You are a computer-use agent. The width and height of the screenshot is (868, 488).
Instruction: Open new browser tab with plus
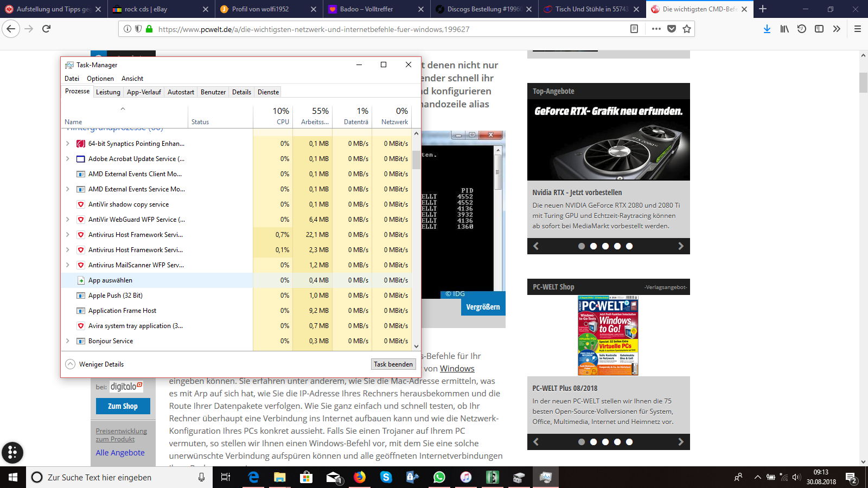pos(763,9)
